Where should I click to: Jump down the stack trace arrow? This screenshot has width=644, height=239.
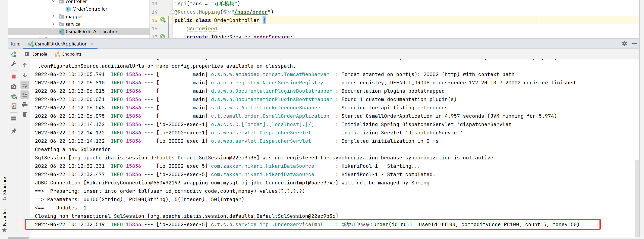click(x=25, y=75)
